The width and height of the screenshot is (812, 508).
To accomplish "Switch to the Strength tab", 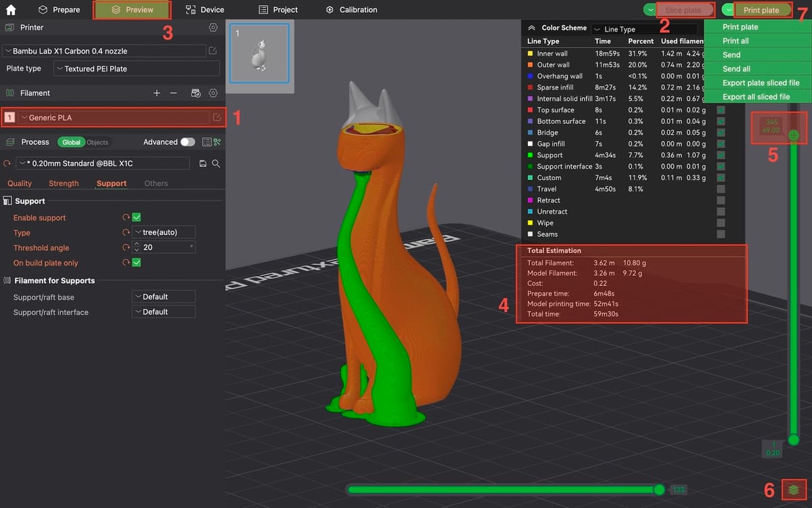I will click(64, 184).
